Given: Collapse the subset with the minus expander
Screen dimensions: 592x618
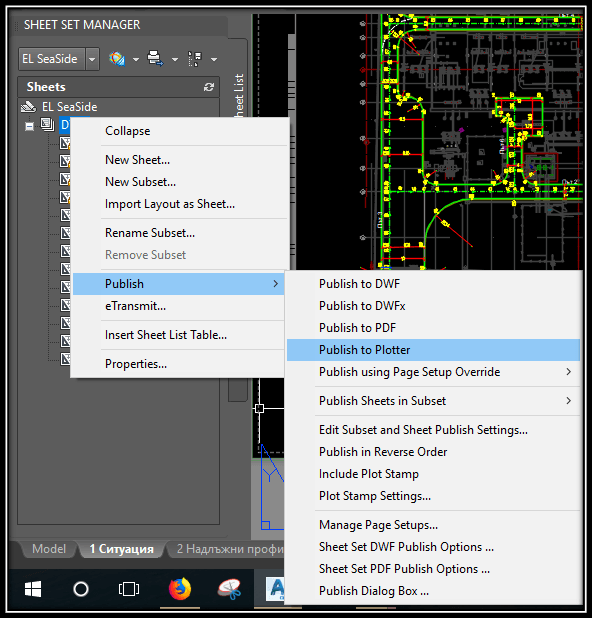Looking at the screenshot, I should (29, 126).
